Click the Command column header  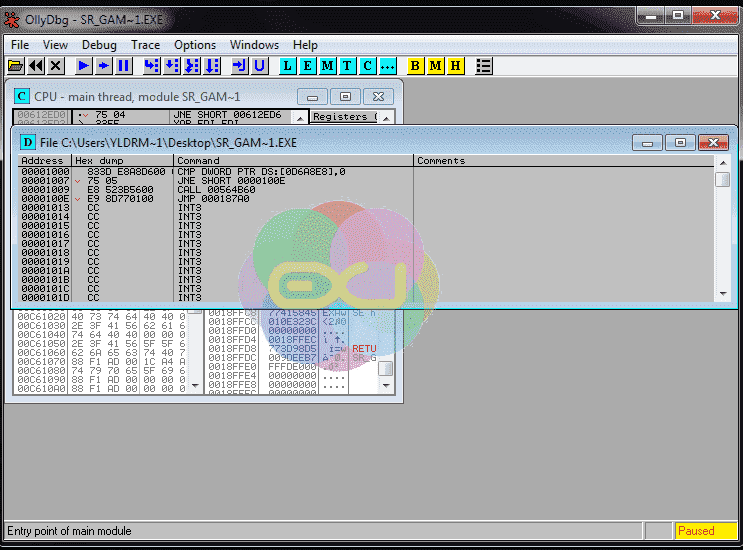[293, 160]
